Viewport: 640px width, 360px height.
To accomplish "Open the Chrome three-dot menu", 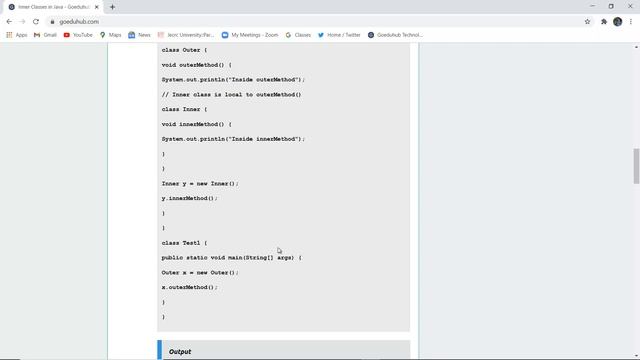I will click(x=631, y=22).
